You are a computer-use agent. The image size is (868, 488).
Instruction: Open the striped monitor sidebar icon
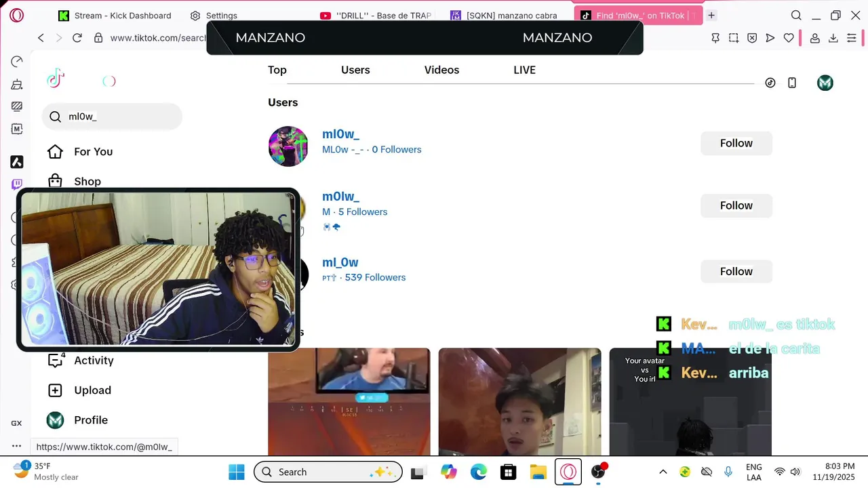[17, 106]
